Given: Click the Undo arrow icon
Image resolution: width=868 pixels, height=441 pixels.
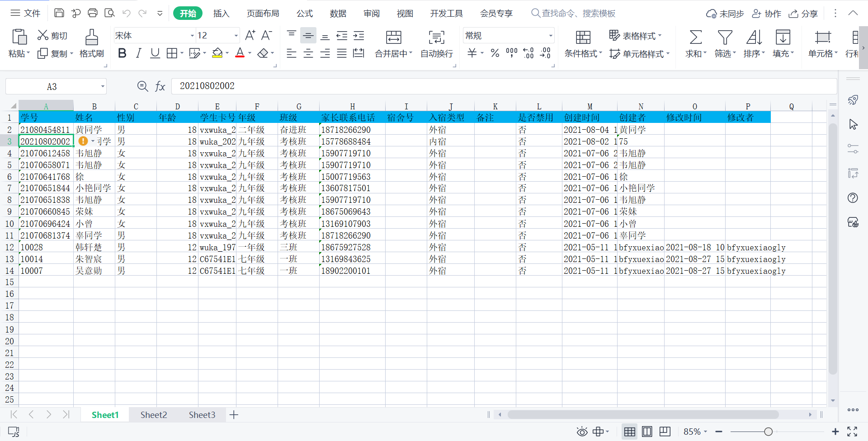Looking at the screenshot, I should click(x=127, y=13).
